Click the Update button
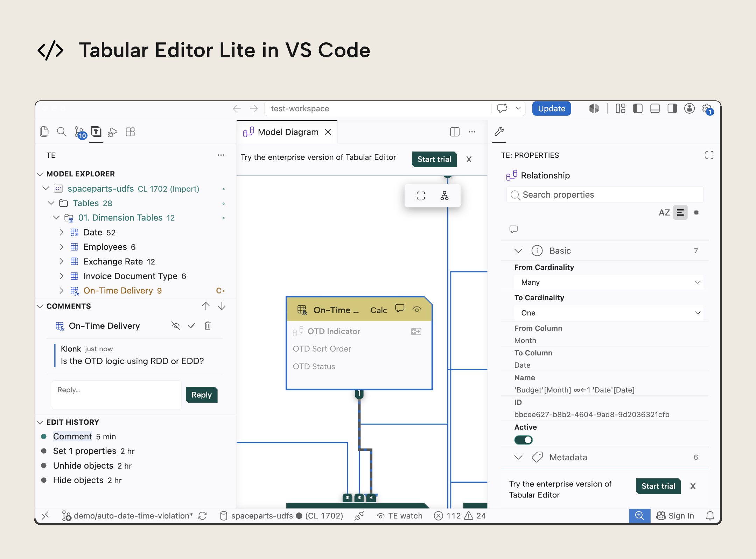This screenshot has width=756, height=559. coord(552,108)
